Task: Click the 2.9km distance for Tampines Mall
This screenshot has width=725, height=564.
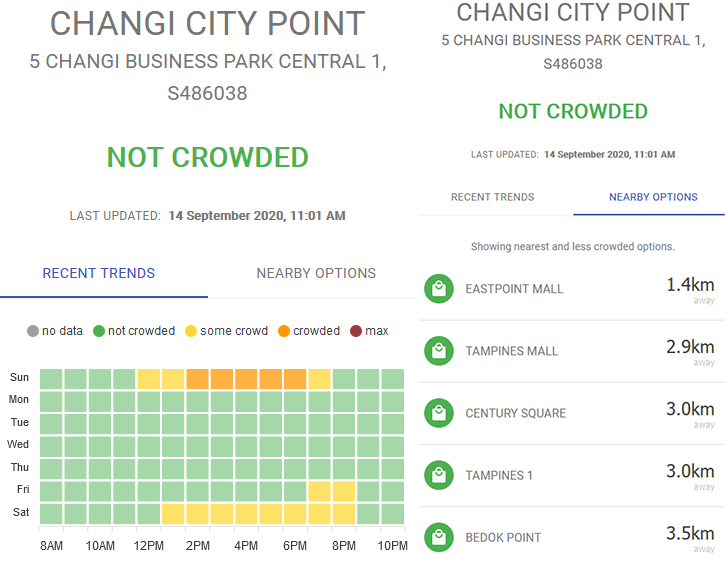Action: pyautogui.click(x=690, y=347)
